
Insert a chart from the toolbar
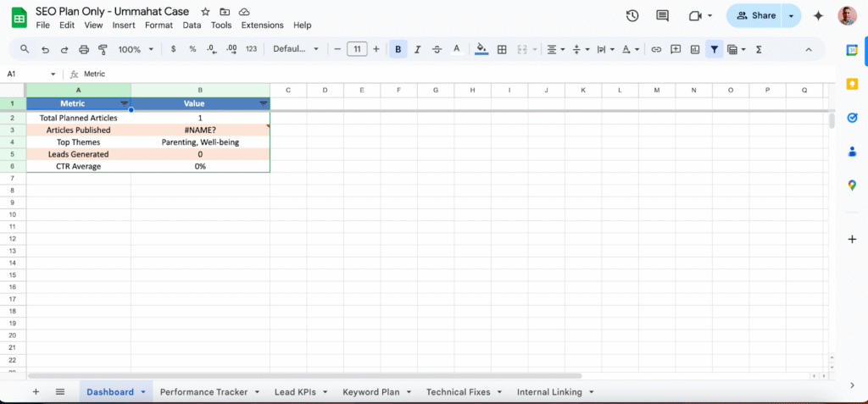(x=695, y=49)
